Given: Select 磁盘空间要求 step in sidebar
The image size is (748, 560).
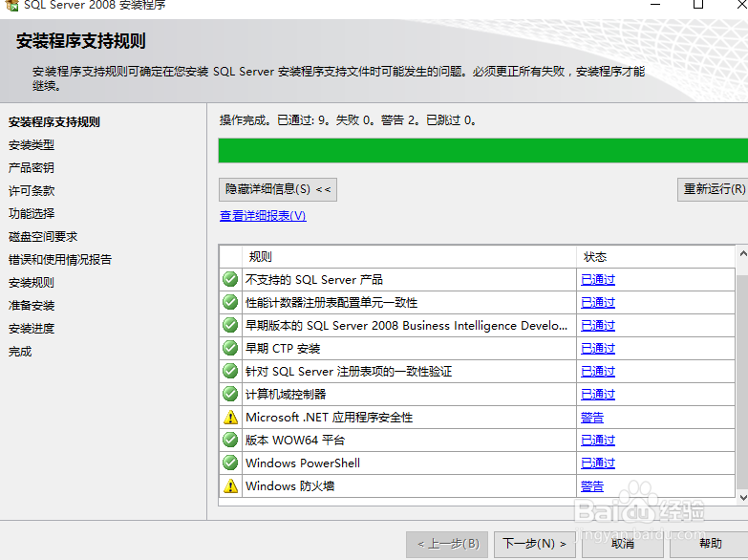Looking at the screenshot, I should click(43, 236).
